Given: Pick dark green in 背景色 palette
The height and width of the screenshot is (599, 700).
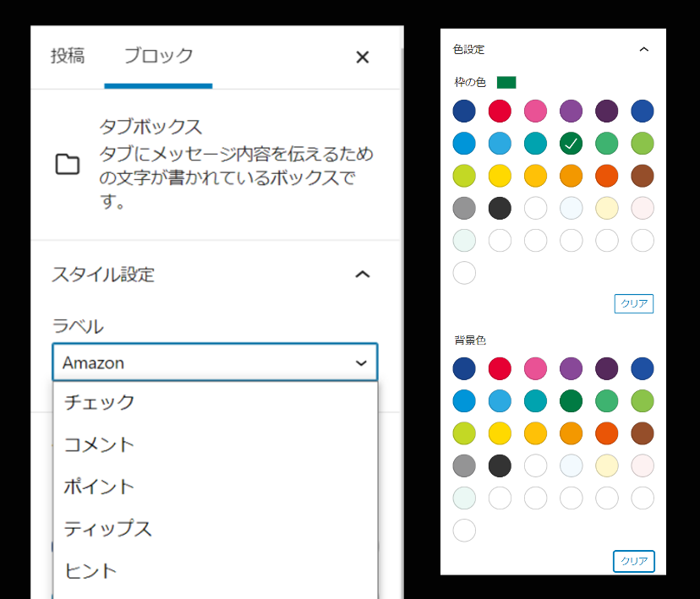Looking at the screenshot, I should click(x=571, y=401).
